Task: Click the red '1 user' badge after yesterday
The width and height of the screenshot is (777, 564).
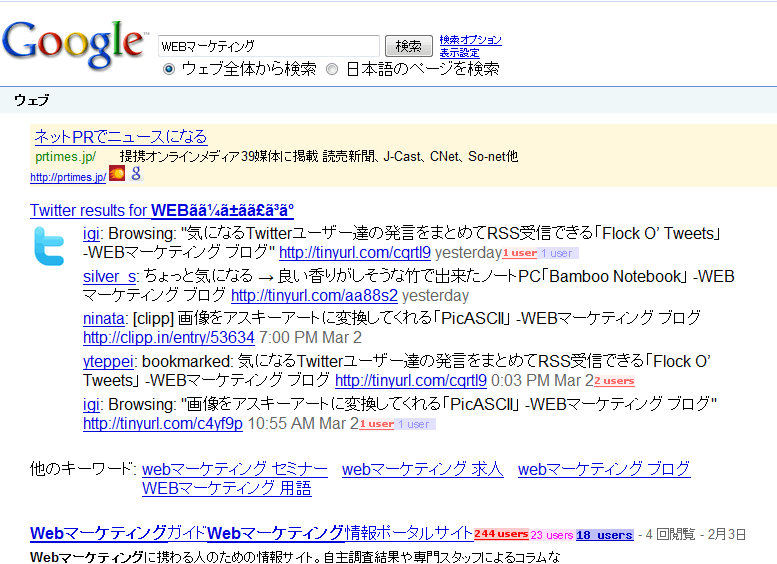Action: point(520,253)
